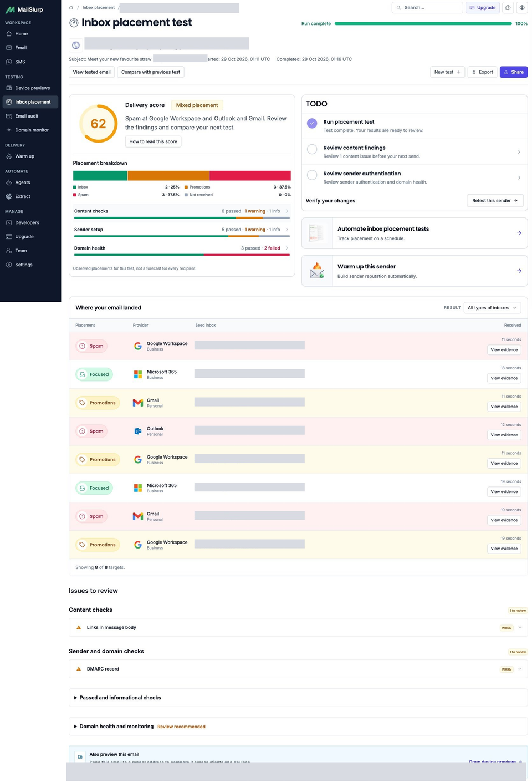The width and height of the screenshot is (532, 782).
Task: Click the orange Promotions breakdown segment
Action: tap(168, 176)
